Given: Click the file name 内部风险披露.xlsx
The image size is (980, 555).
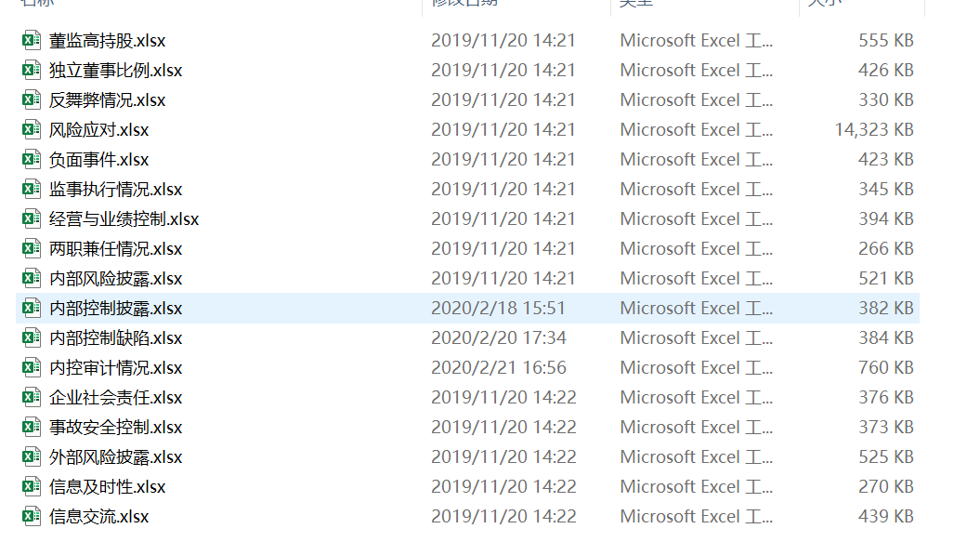Looking at the screenshot, I should [115, 278].
